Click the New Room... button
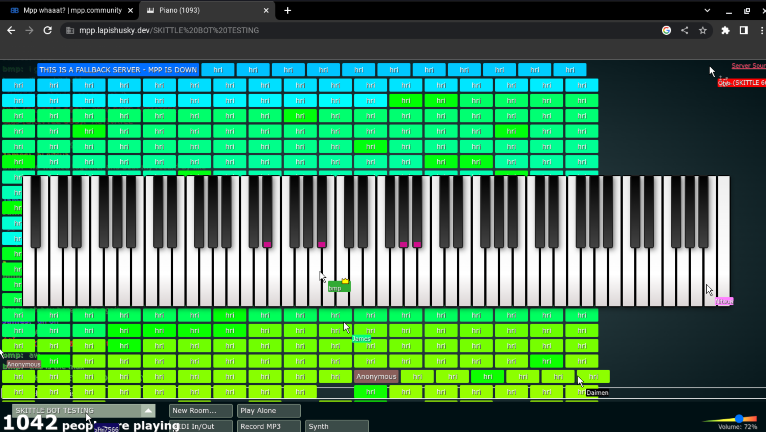 coord(201,411)
